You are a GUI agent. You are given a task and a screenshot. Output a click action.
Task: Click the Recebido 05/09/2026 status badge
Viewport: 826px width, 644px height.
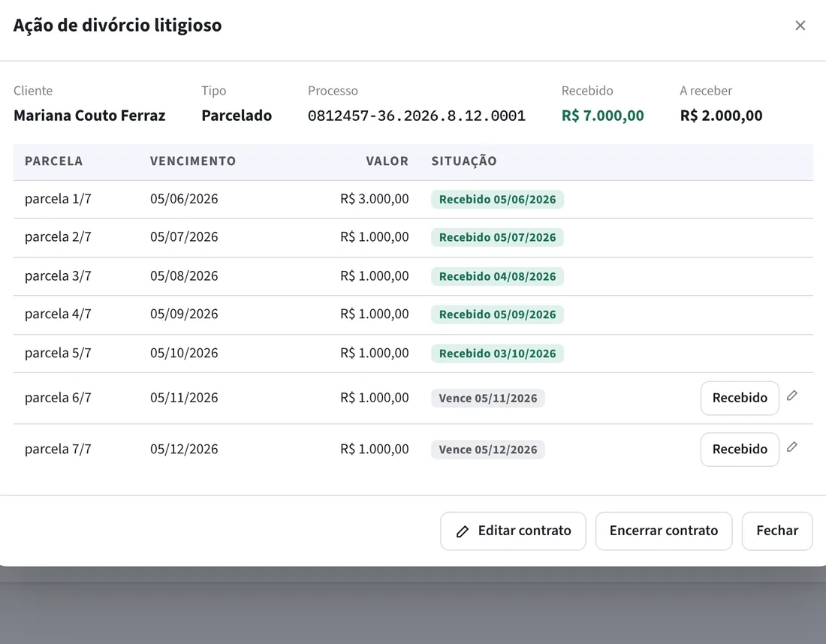497,314
